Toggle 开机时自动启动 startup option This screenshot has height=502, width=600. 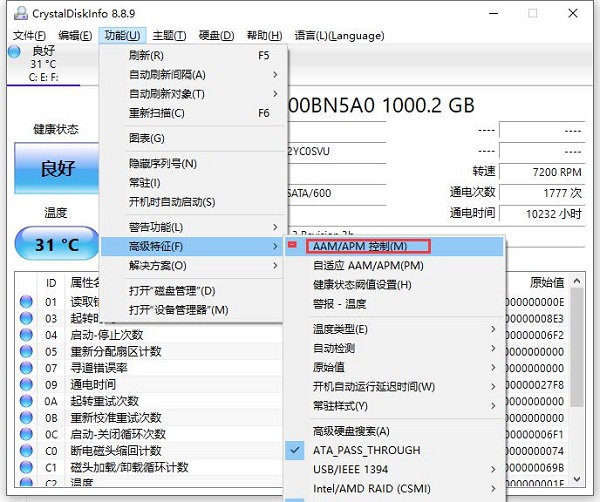(x=172, y=202)
